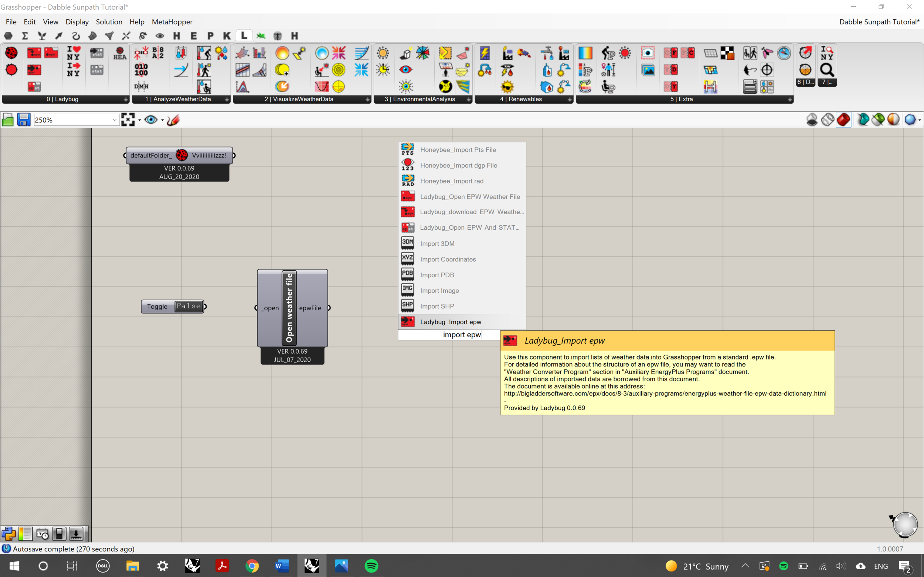Toggle the False value on Toggle component
This screenshot has height=577, width=924.
188,306
